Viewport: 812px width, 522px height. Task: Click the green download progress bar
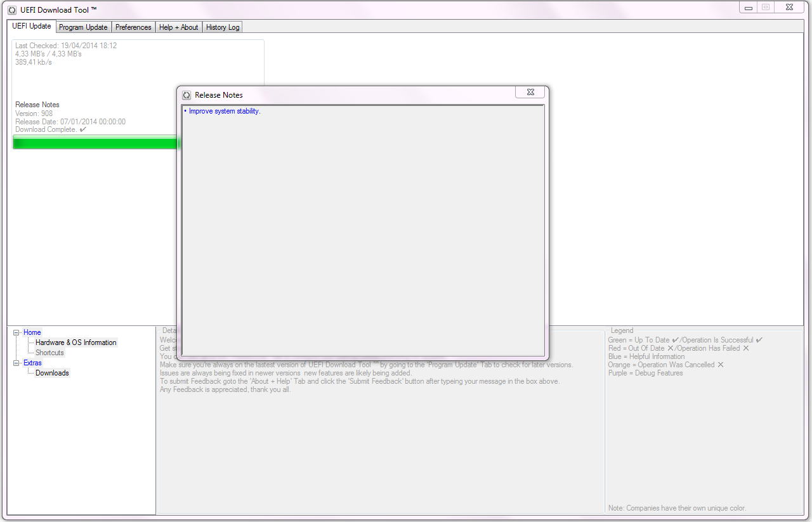(96, 143)
